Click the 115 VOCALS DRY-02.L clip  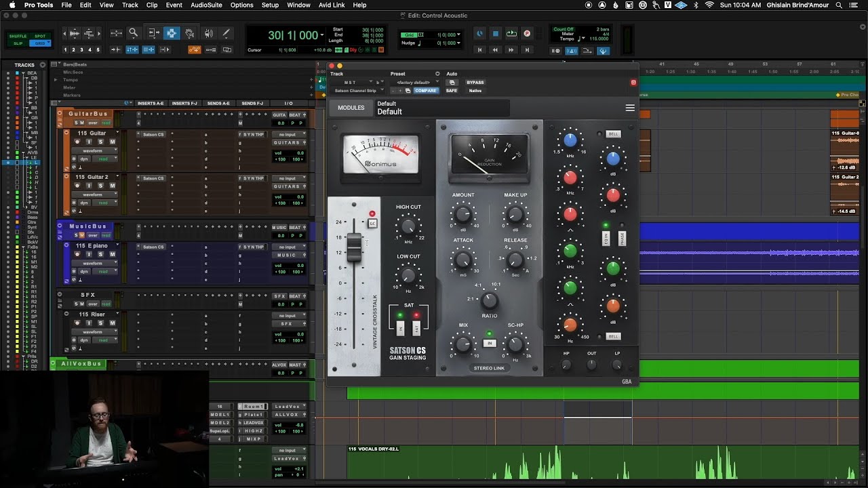[x=604, y=463]
